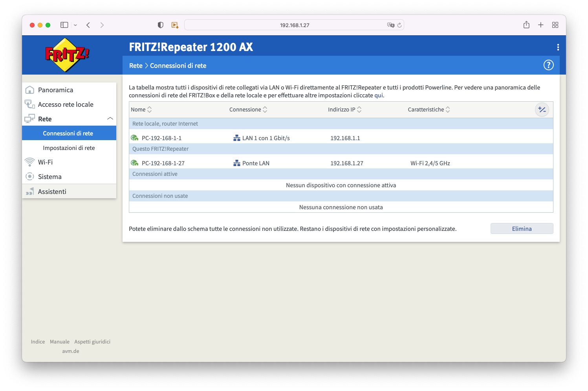
Task: Sort table by Indirizzo IP column
Action: coord(345,110)
